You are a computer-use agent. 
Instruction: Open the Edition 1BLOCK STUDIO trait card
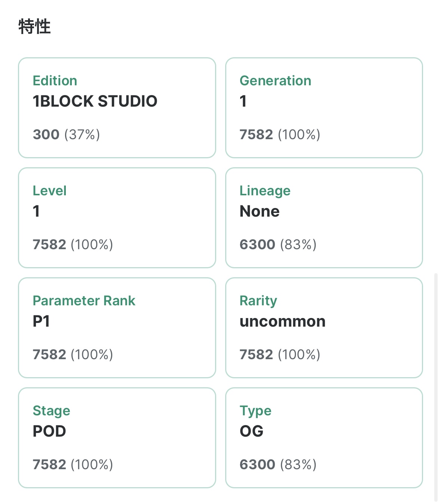117,108
